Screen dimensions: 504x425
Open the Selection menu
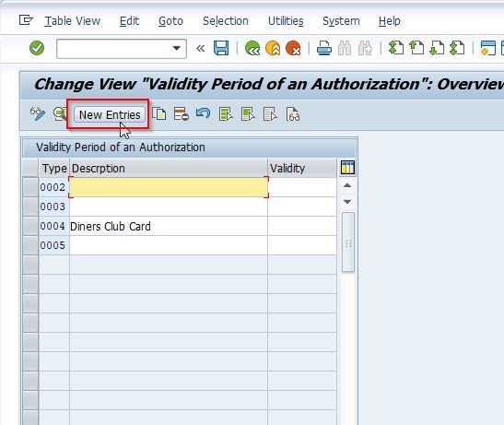coord(226,21)
